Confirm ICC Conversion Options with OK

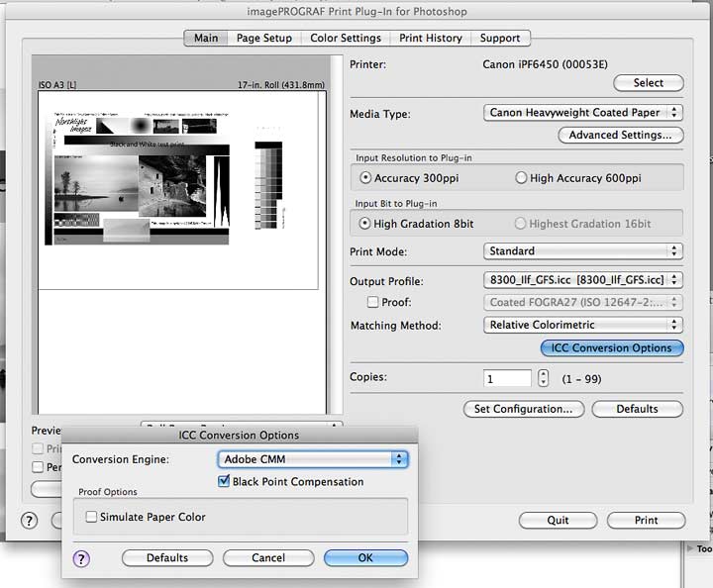pyautogui.click(x=365, y=558)
